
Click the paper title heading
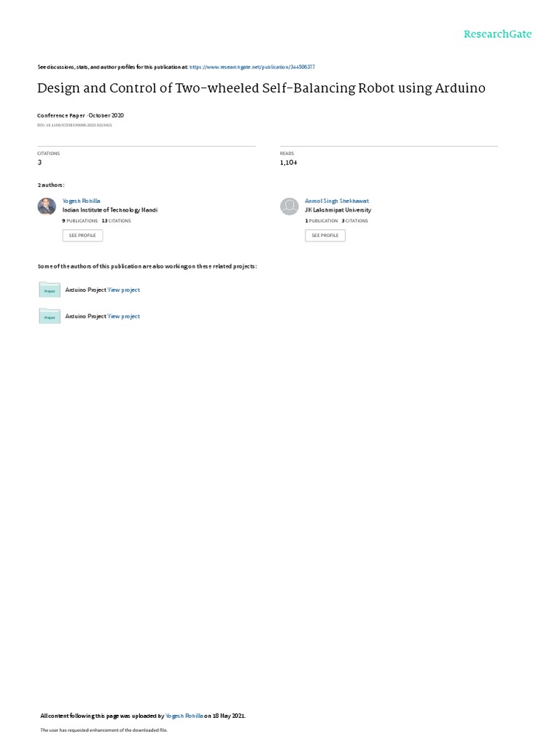262,88
